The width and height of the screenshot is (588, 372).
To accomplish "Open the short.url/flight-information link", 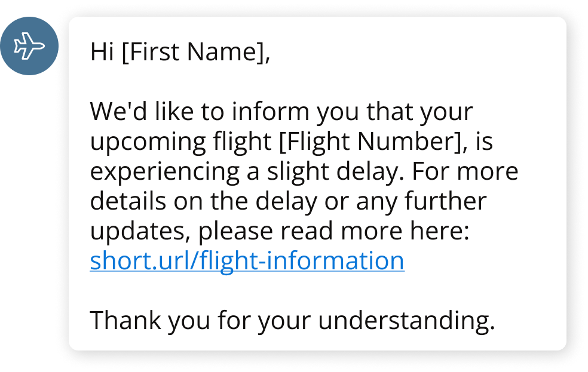I will pos(247,261).
